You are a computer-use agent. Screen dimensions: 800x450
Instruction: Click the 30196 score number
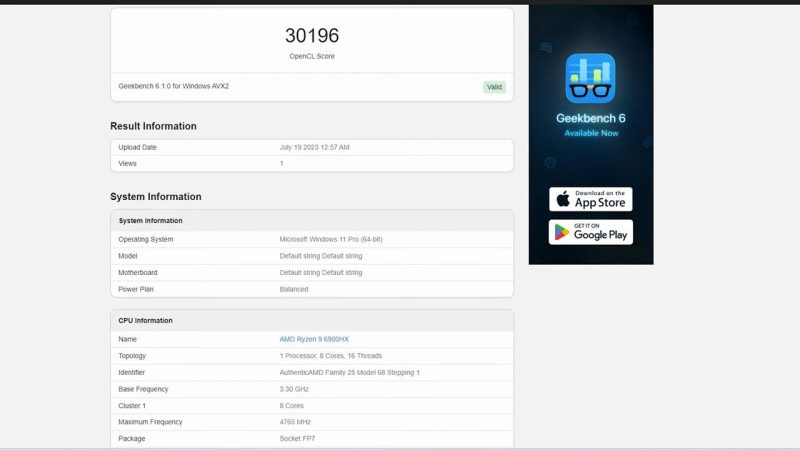312,35
